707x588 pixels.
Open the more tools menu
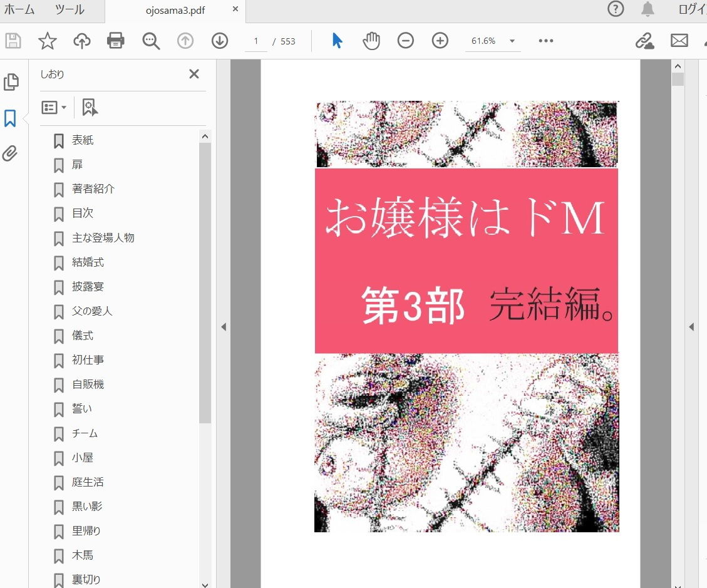click(x=545, y=41)
